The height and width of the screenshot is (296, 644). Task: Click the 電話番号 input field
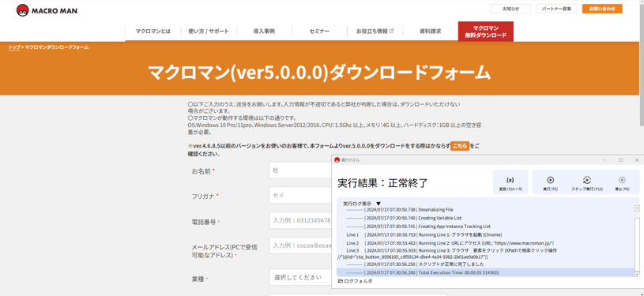300,220
